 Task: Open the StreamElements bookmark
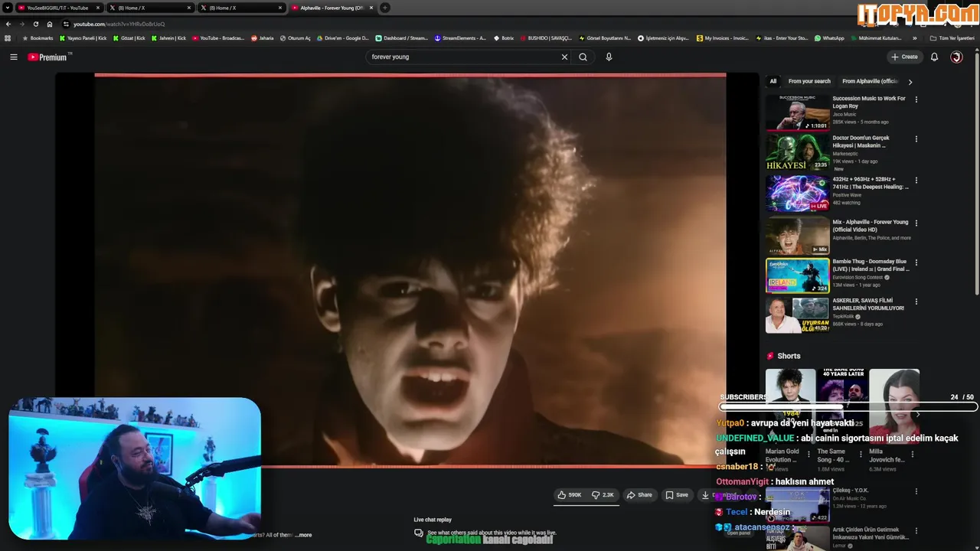click(x=460, y=37)
